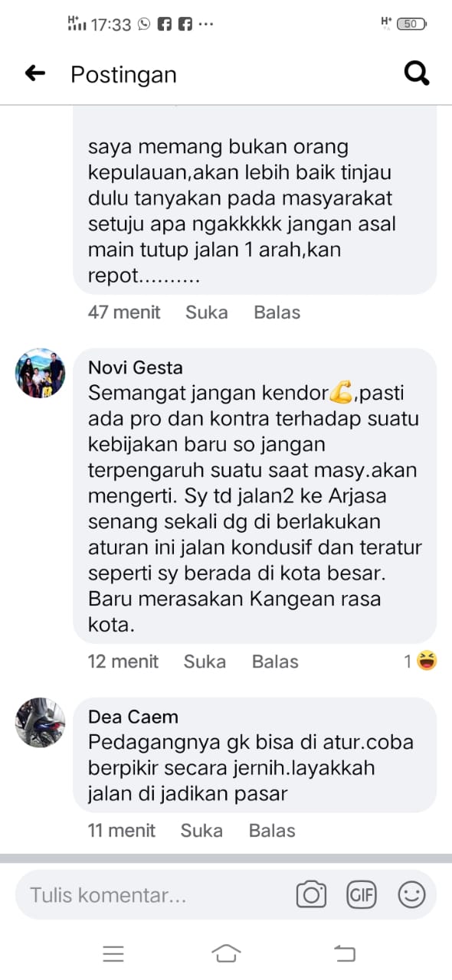
Task: Reply to Dea Caem's comment via Balas
Action: point(273,831)
